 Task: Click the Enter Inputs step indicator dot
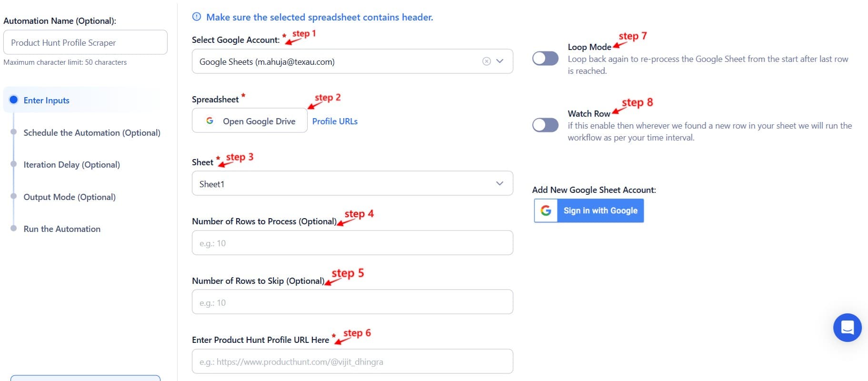click(13, 100)
